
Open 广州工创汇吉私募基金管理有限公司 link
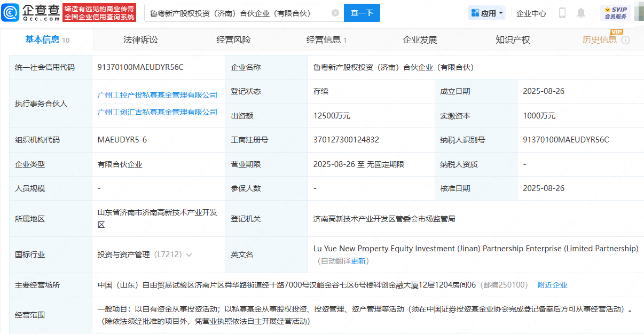158,112
